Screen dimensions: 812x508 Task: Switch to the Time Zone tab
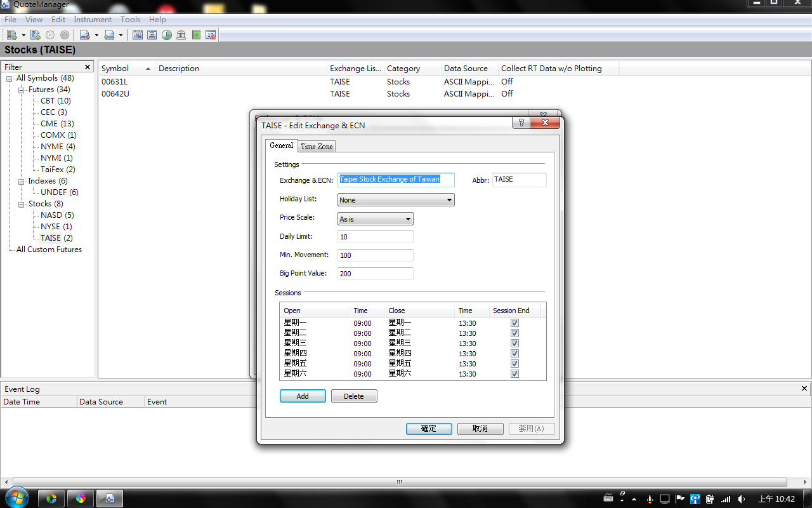tap(317, 147)
